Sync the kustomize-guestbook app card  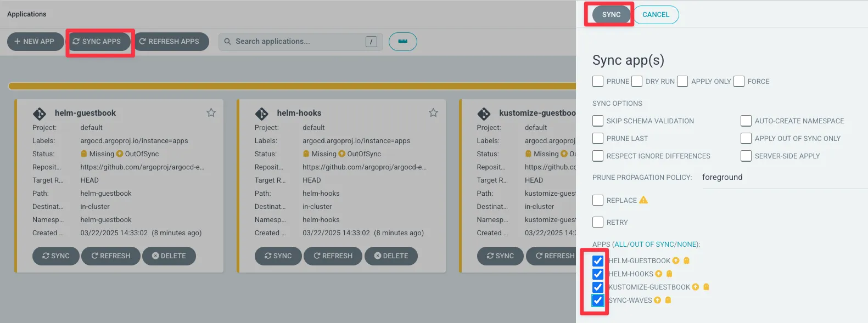(x=501, y=256)
